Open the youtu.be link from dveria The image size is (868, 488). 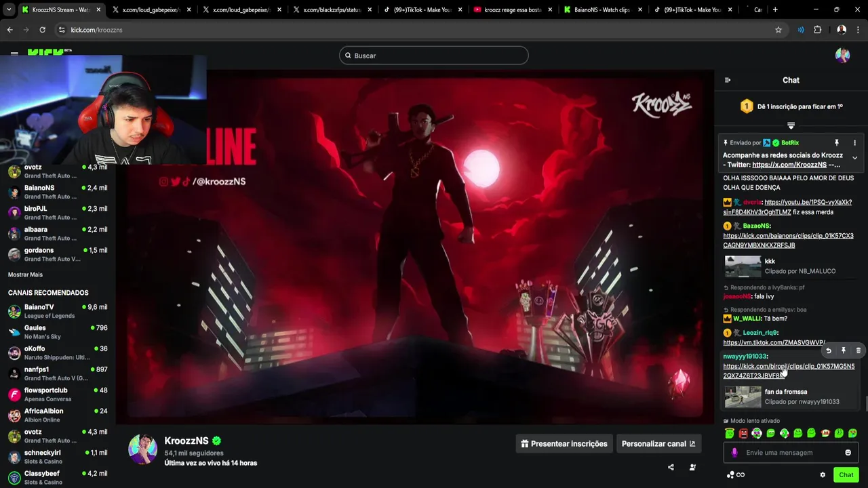787,207
